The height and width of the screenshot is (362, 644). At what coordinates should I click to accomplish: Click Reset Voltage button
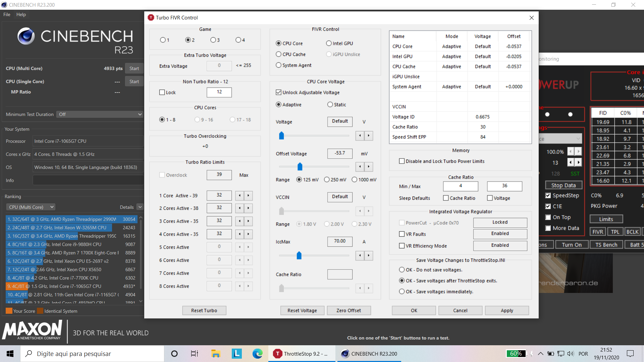(x=302, y=310)
